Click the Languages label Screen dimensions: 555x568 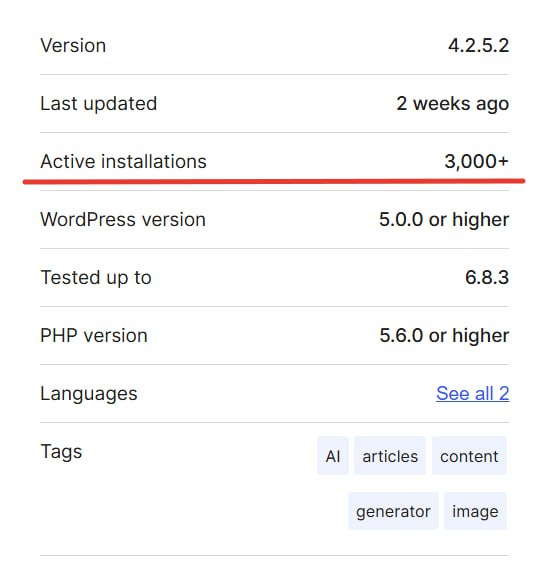(89, 394)
